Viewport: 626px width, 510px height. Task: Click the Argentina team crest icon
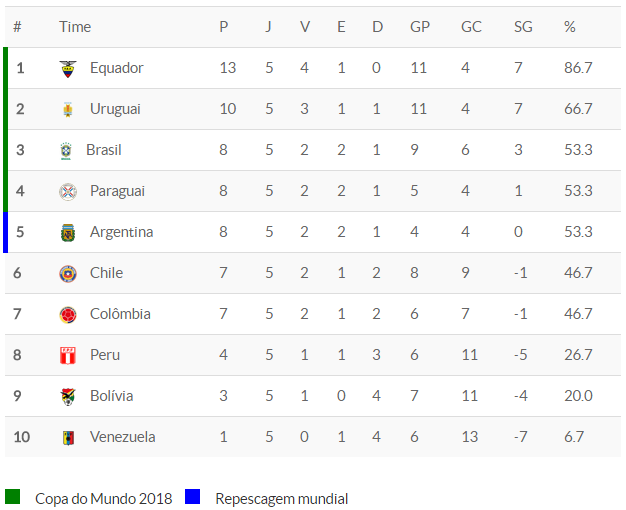[x=67, y=232]
